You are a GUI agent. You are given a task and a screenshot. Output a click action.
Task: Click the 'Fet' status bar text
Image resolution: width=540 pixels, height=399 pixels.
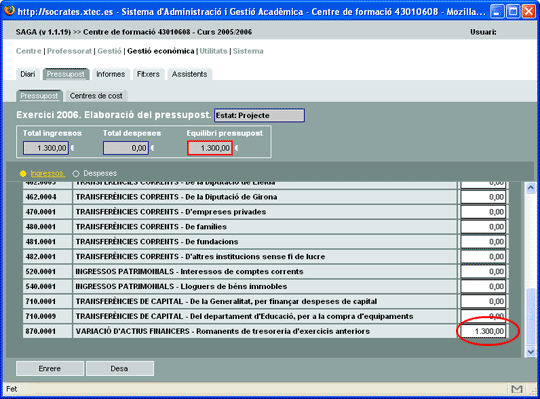coord(12,389)
